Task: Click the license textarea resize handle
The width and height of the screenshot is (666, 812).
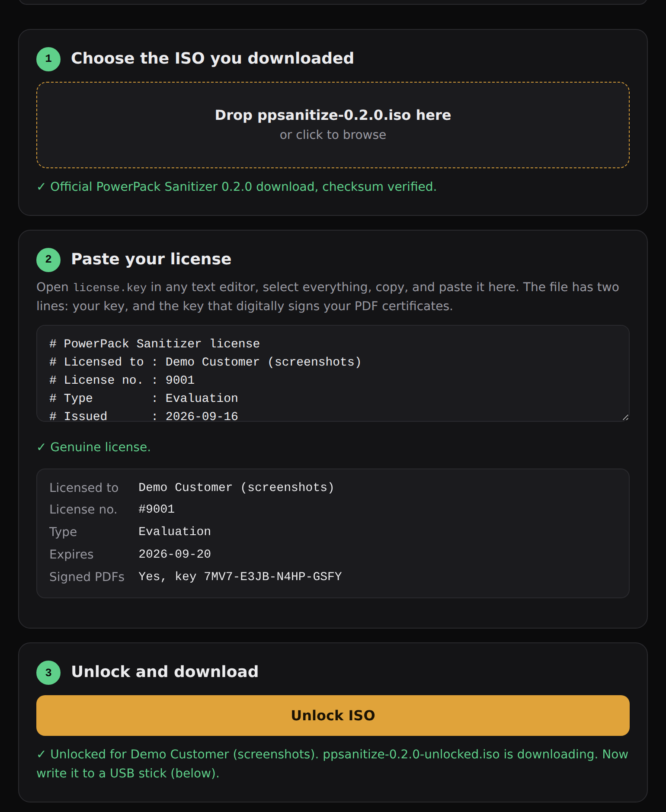Action: pyautogui.click(x=625, y=417)
